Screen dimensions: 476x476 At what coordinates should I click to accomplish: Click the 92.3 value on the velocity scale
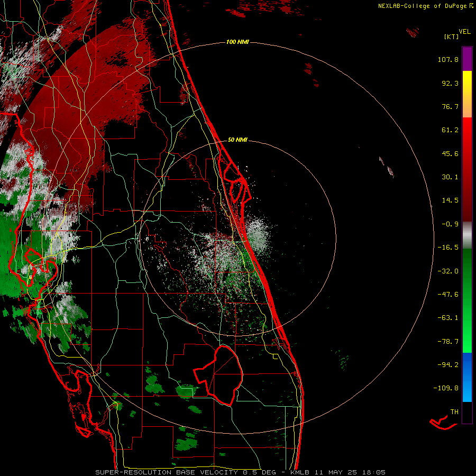tap(450, 83)
